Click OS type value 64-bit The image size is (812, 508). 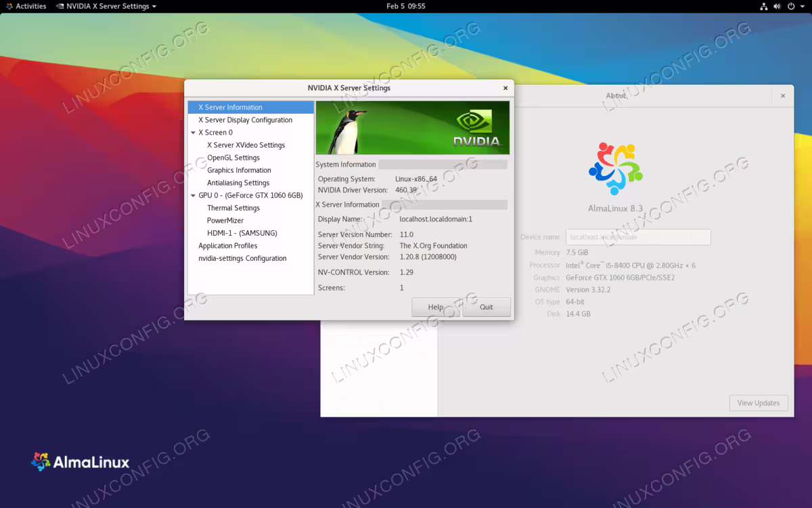point(575,302)
